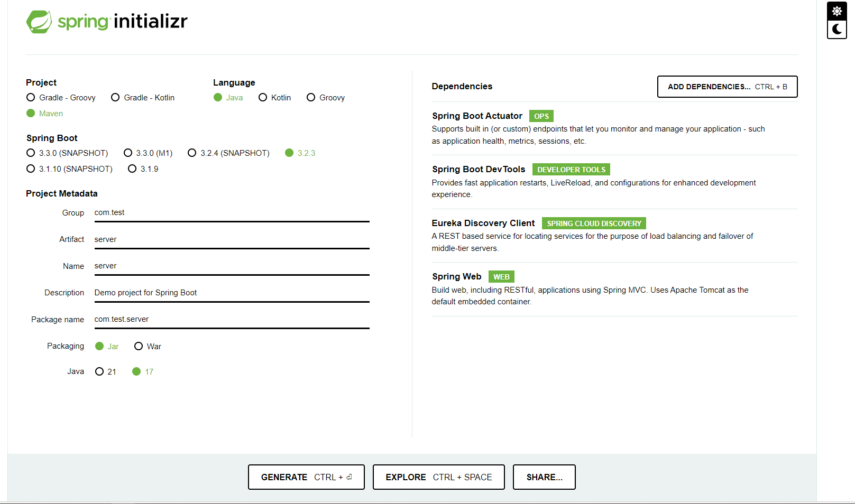Switch to dark theme moon icon
Image resolution: width=855 pixels, height=504 pixels.
pyautogui.click(x=837, y=30)
